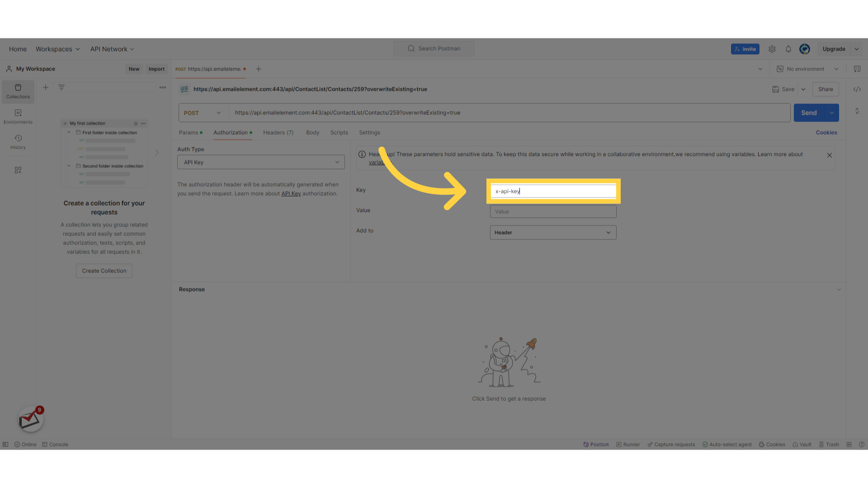The width and height of the screenshot is (868, 488).
Task: Expand the Send button arrow options
Action: point(832,113)
